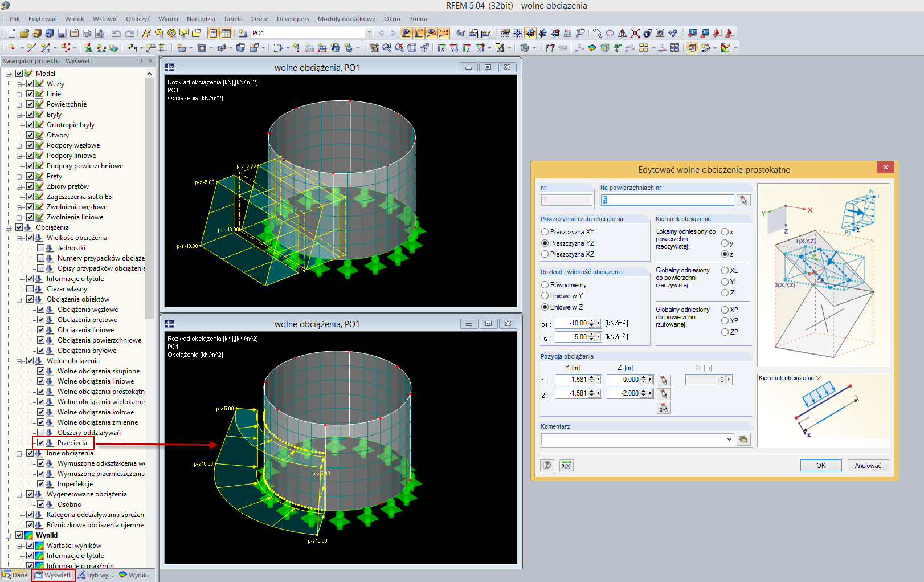
Task: Collapse the Wyniki tree node
Action: pyautogui.click(x=9, y=535)
